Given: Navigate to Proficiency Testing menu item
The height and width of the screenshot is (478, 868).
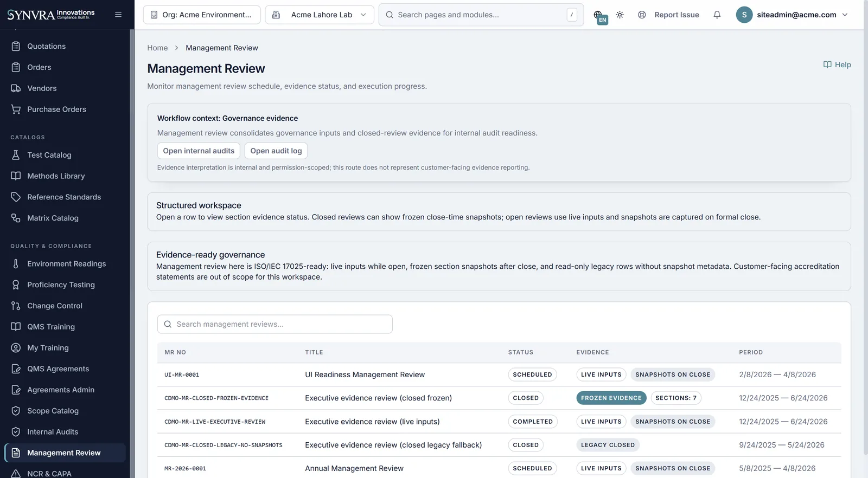Looking at the screenshot, I should [x=65, y=285].
